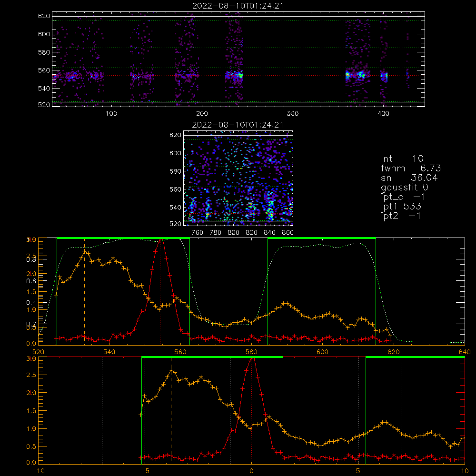Screen dimensions: 476x476
Task: Click x-axis label 10 on bottom plot
Action: [465, 471]
